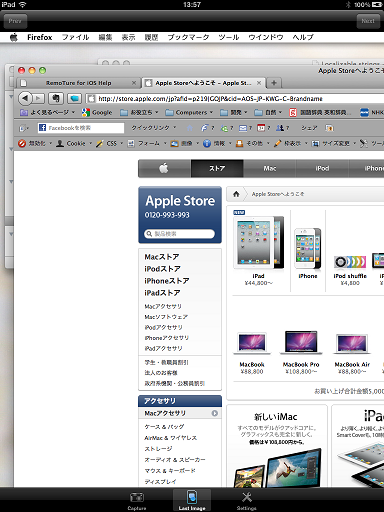This screenshot has height=512, width=384.
Task: Click the Mac tab in store navigation
Action: (270, 168)
